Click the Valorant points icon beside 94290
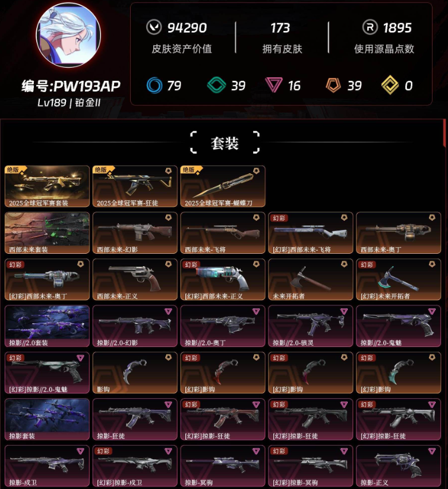The image size is (448, 489). pos(154,27)
